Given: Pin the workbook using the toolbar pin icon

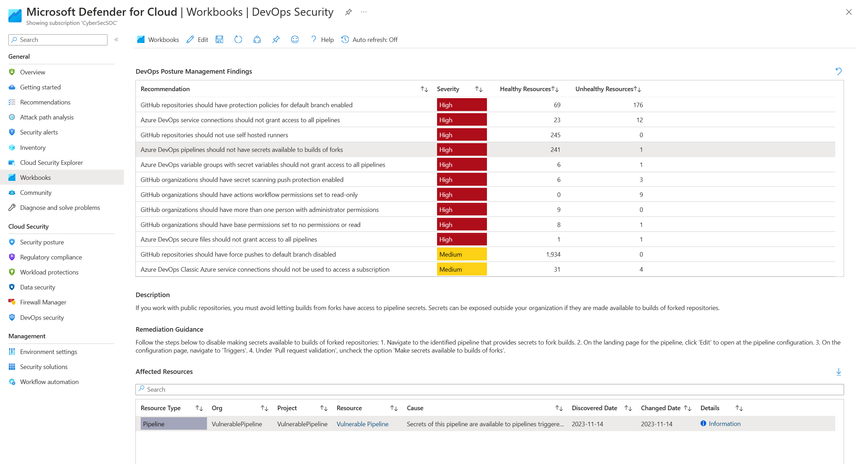Looking at the screenshot, I should (x=276, y=39).
